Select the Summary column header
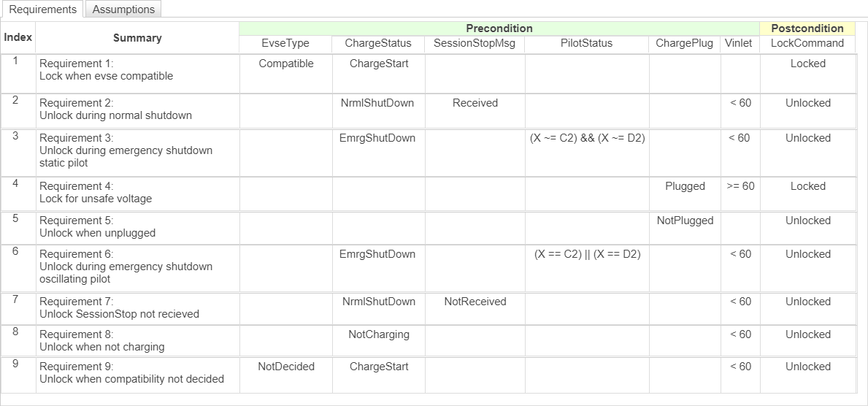The image size is (868, 406). tap(137, 37)
